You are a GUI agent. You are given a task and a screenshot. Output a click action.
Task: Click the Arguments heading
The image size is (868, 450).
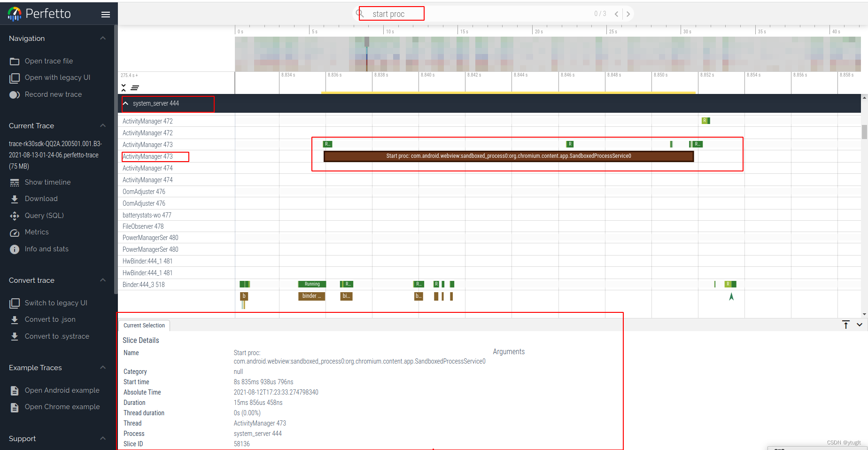point(509,351)
